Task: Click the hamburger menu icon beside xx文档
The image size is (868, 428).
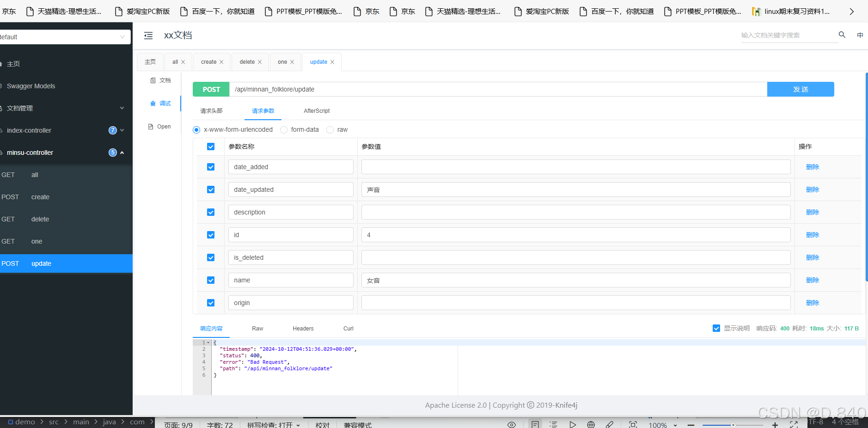Action: (148, 35)
